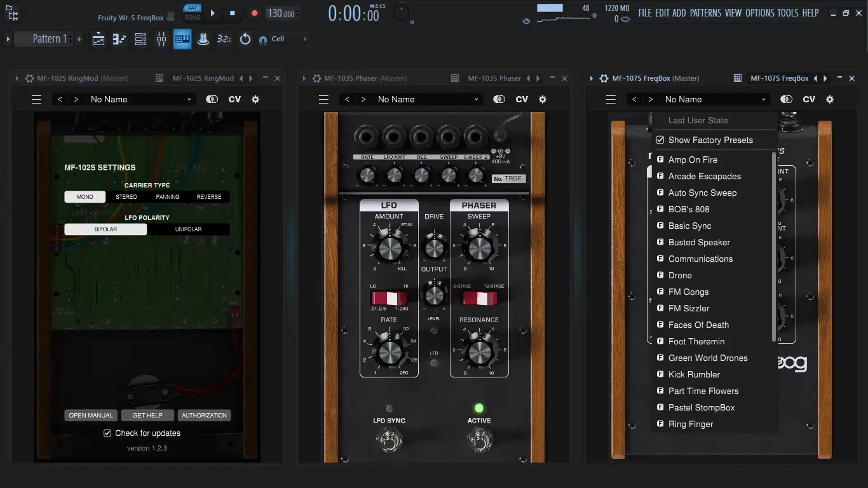This screenshot has height=488, width=868.
Task: Open the Playlist view icon
Action: pos(98,39)
